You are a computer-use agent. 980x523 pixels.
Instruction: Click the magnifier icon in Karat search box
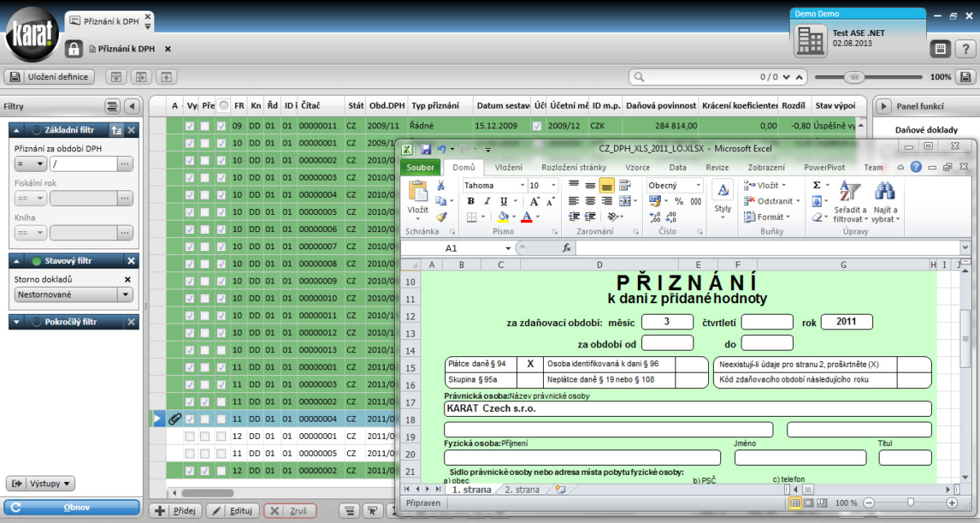638,77
